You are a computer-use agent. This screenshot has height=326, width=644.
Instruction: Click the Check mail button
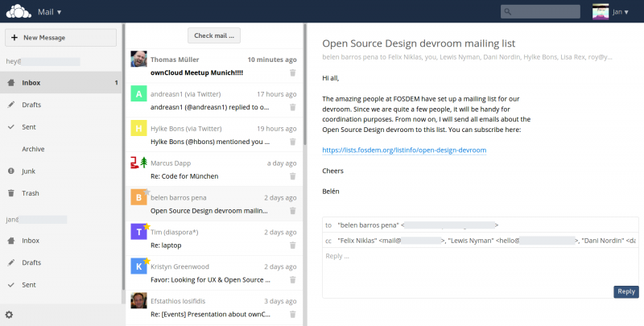(214, 35)
